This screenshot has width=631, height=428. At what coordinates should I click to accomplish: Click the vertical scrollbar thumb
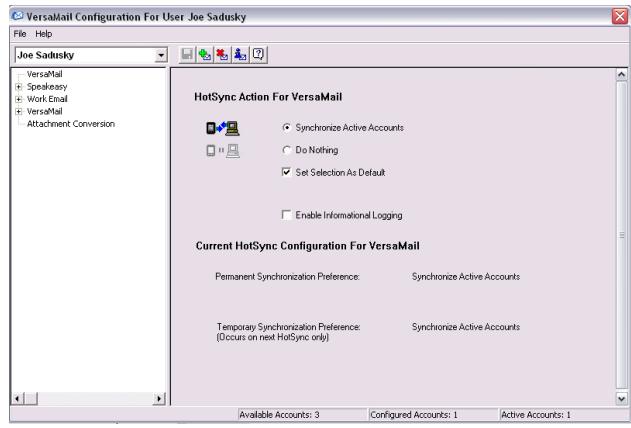[x=621, y=235]
